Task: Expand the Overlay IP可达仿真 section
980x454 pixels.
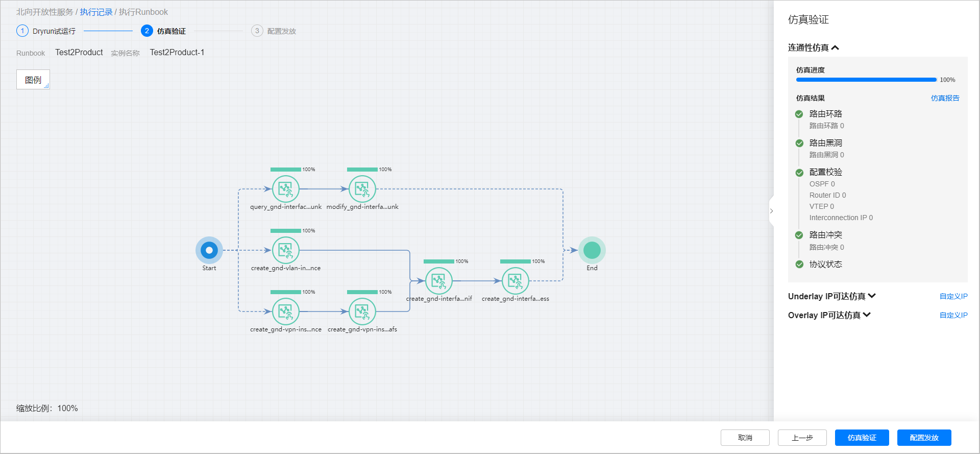Action: 867,315
